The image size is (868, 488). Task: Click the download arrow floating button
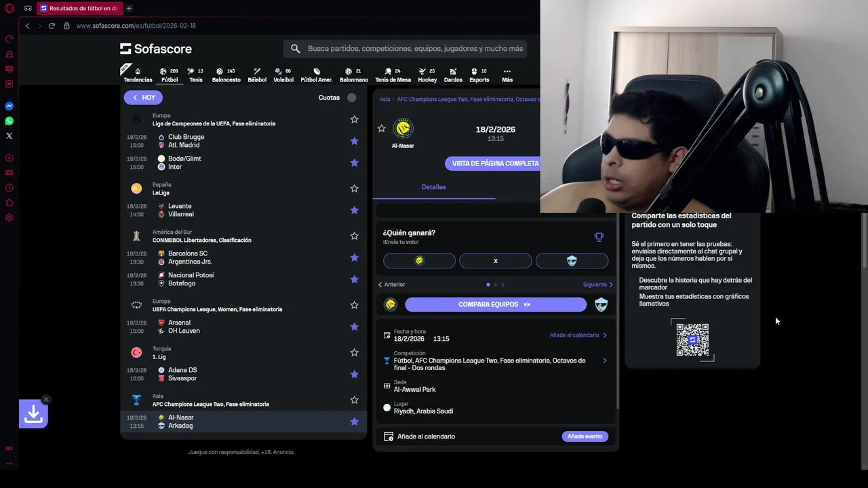[33, 414]
